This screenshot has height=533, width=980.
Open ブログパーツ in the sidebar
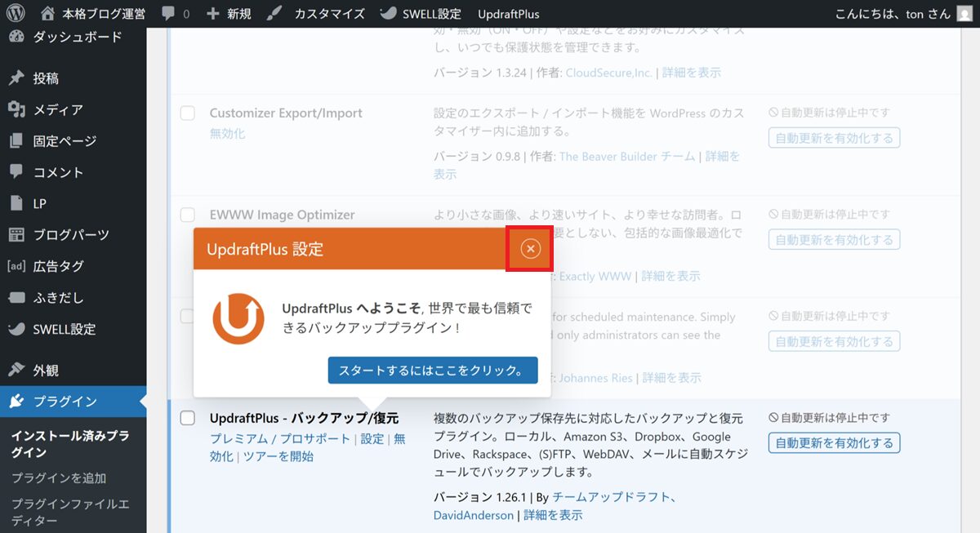[x=70, y=235]
